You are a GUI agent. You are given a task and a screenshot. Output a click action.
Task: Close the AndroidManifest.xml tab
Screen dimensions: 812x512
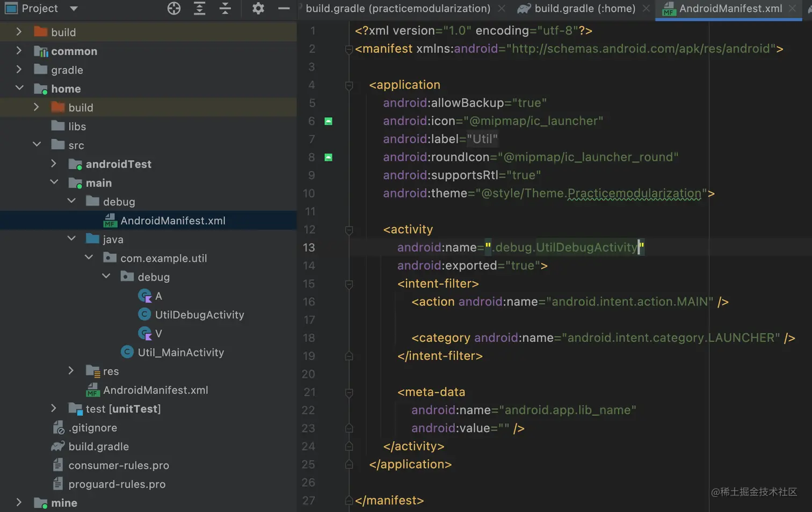click(792, 9)
